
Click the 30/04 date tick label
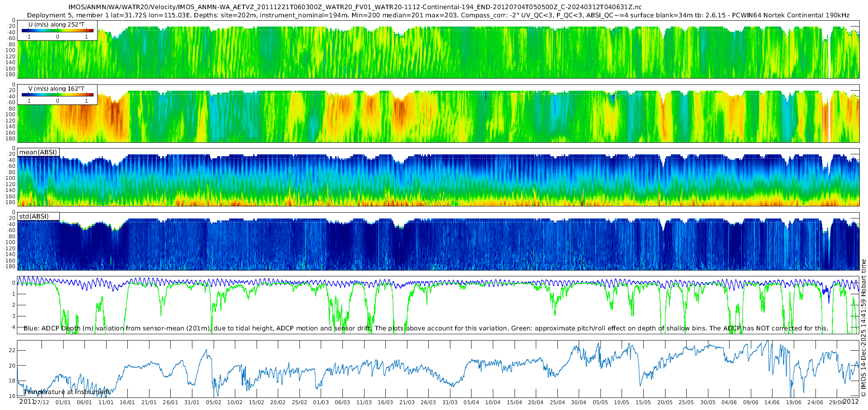pyautogui.click(x=579, y=403)
